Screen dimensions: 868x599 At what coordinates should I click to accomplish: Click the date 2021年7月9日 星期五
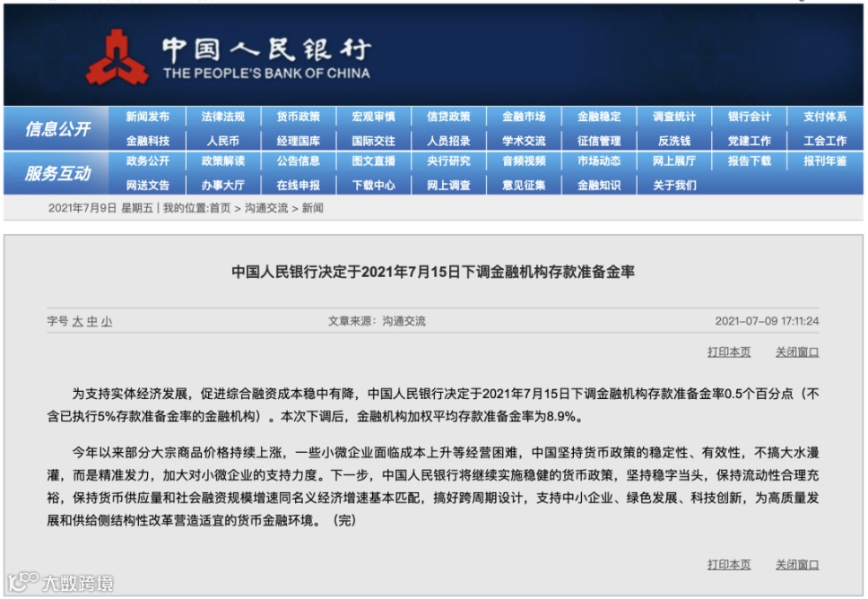[100, 208]
